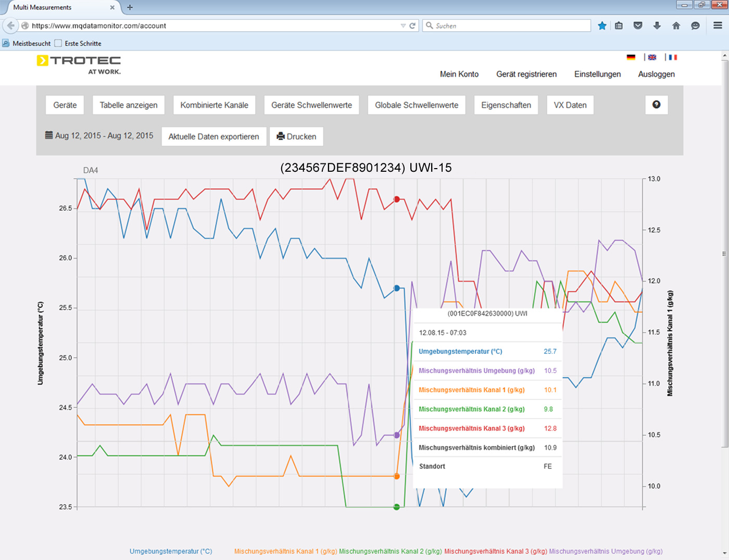Select the Multi Measurements browser tab
The height and width of the screenshot is (560, 729).
tap(60, 7)
